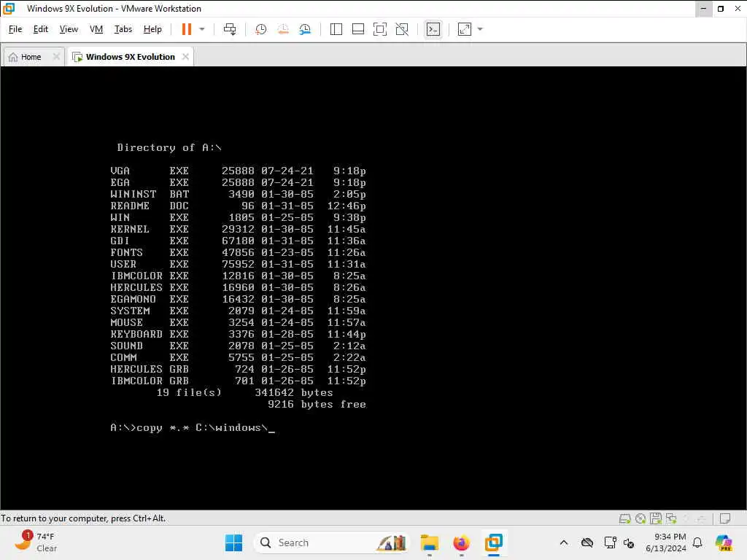747x560 pixels.
Task: Open Copilot preview from taskbar
Action: [723, 542]
